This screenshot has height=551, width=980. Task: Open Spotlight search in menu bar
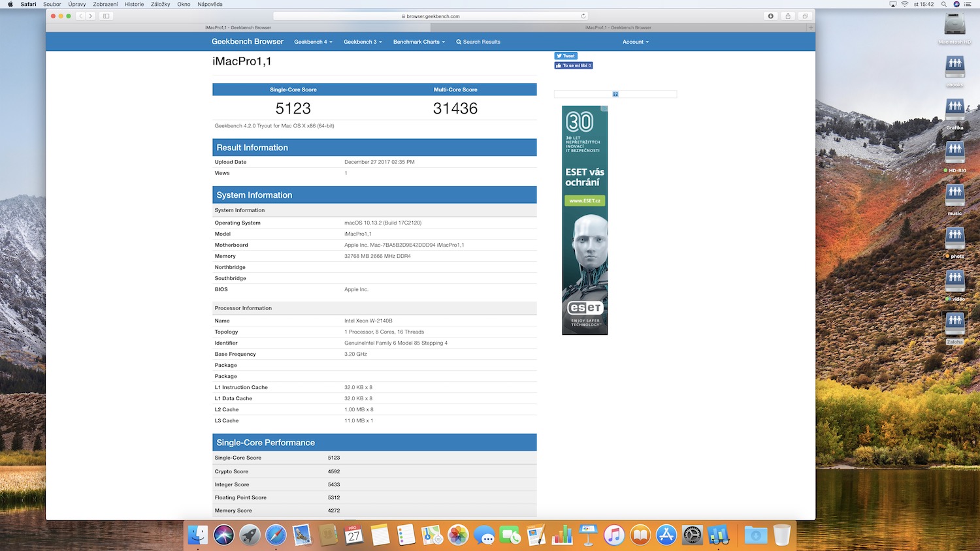943,4
